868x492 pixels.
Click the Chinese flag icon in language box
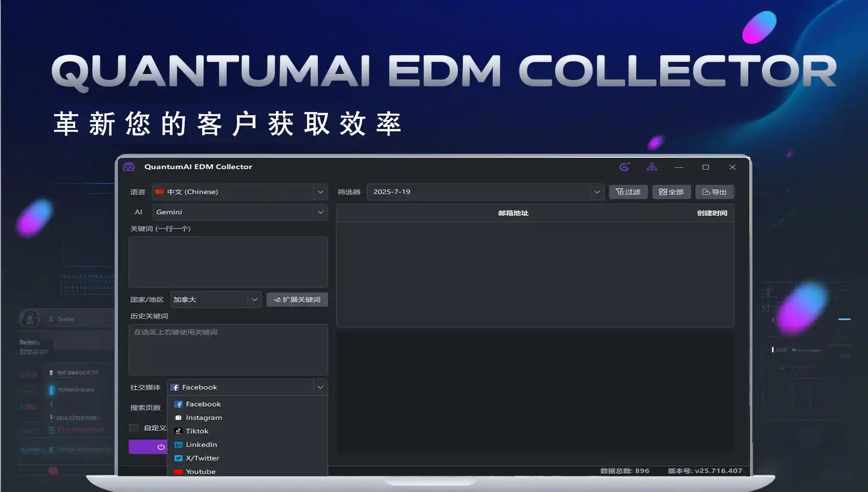pyautogui.click(x=160, y=192)
